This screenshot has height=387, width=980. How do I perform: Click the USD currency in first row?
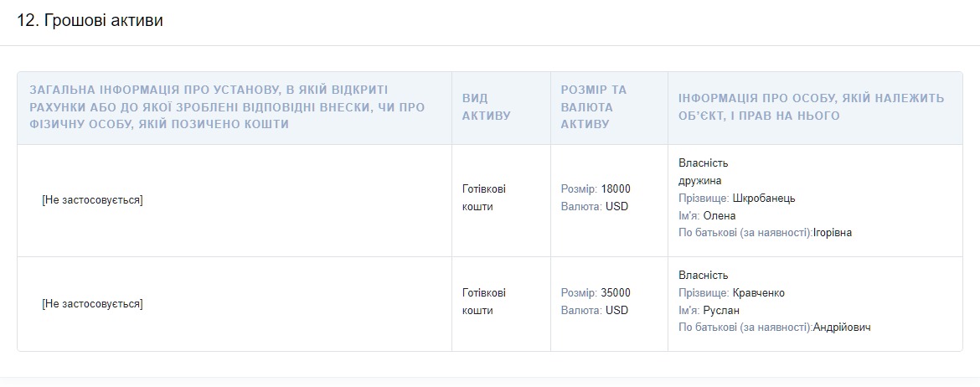[x=616, y=207]
